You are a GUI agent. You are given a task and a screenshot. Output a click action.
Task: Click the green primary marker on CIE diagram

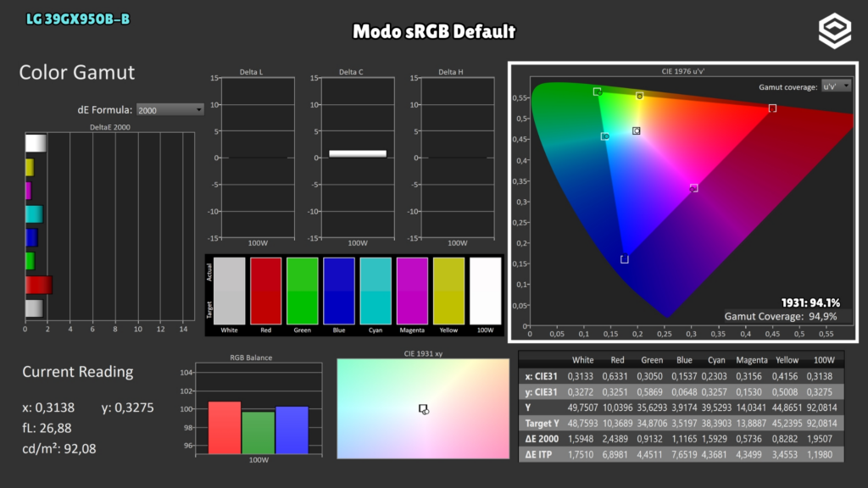click(598, 91)
